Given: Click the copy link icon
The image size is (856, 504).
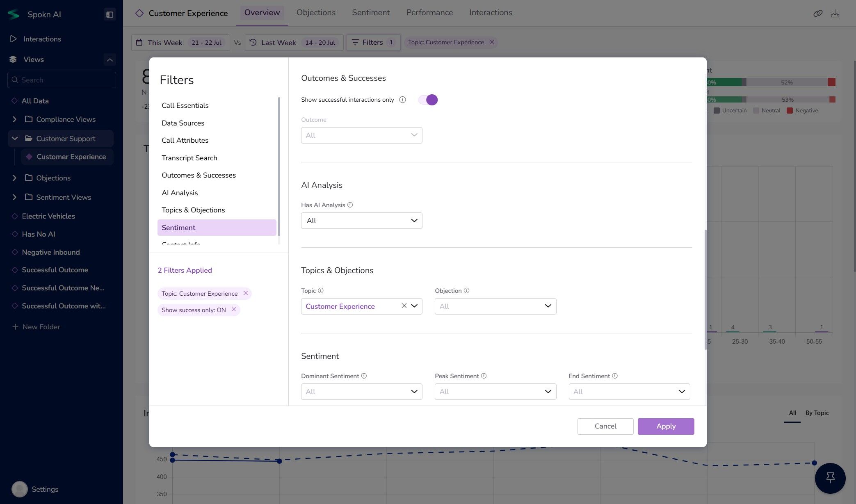Looking at the screenshot, I should click(x=817, y=14).
